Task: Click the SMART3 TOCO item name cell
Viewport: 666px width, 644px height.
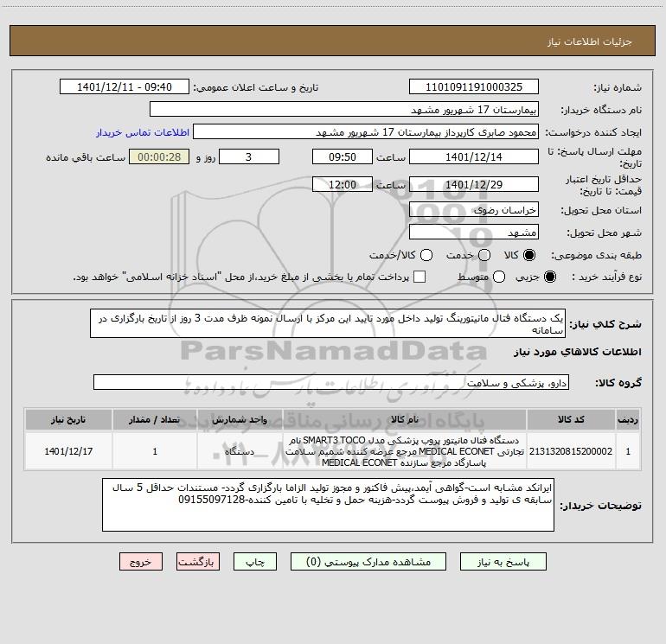Action: point(405,451)
